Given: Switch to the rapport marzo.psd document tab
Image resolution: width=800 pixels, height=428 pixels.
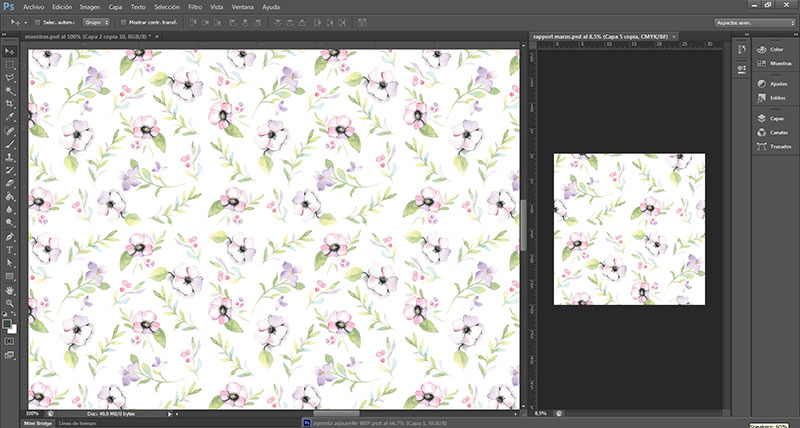Looking at the screenshot, I should 604,37.
